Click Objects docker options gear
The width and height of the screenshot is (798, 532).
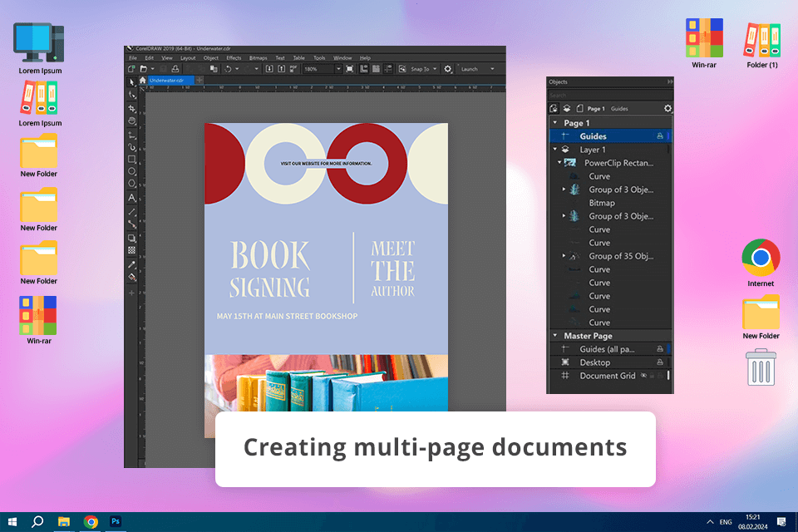coord(667,108)
